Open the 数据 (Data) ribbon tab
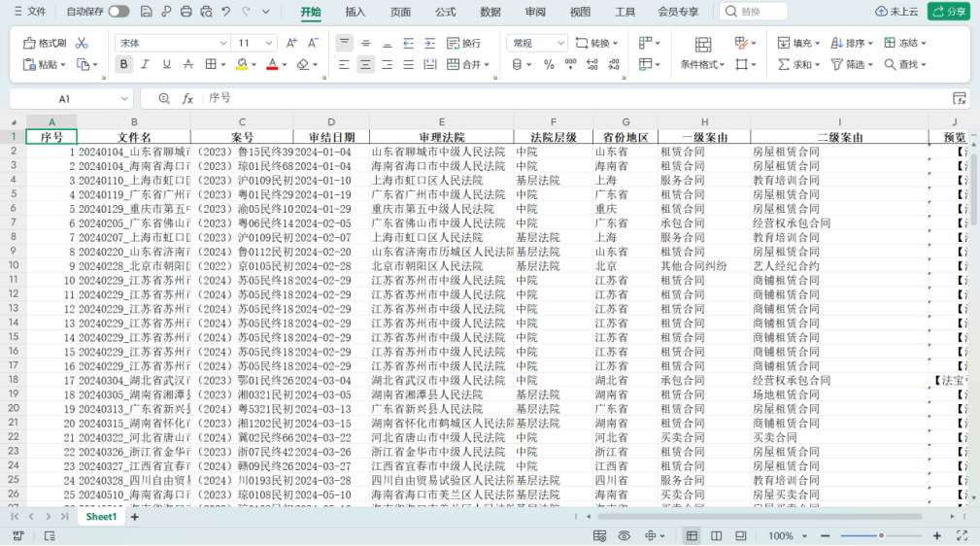 click(490, 12)
